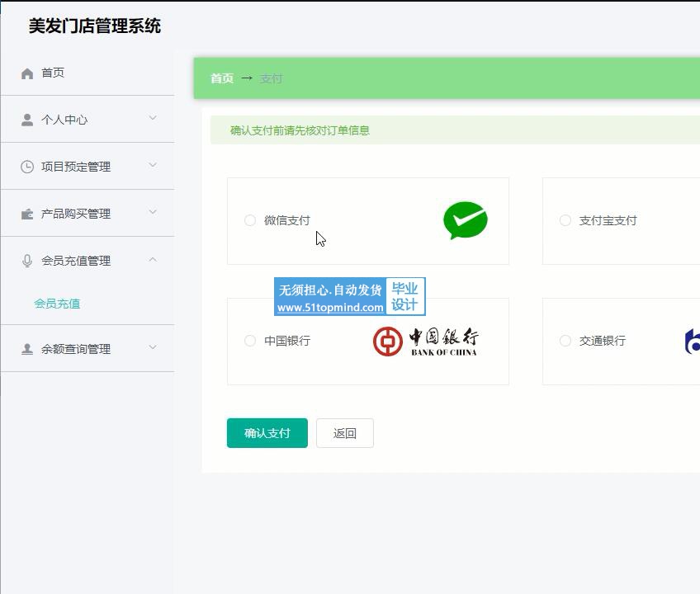Click the 交通银行 option label
Viewport: 700px width, 594px height.
(x=603, y=341)
